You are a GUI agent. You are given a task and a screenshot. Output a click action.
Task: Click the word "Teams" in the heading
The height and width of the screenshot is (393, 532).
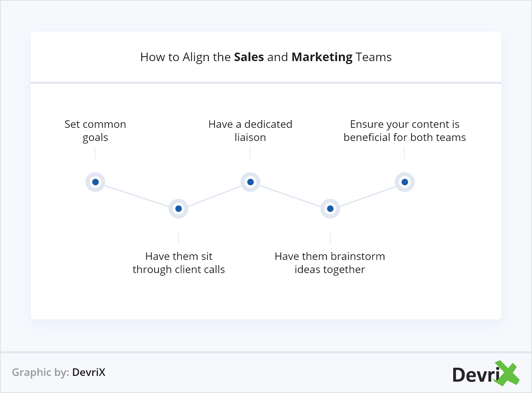pyautogui.click(x=374, y=57)
